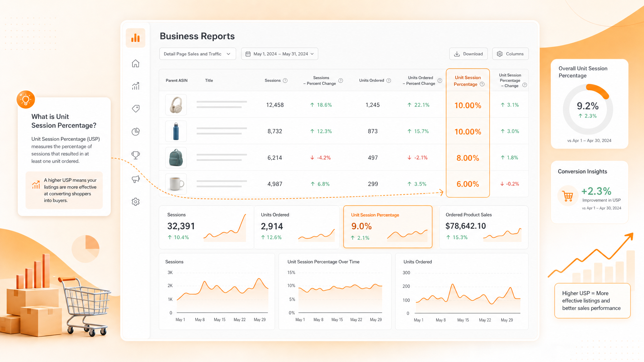Open the Detail Page Sales and Traffic dropdown

tap(197, 54)
